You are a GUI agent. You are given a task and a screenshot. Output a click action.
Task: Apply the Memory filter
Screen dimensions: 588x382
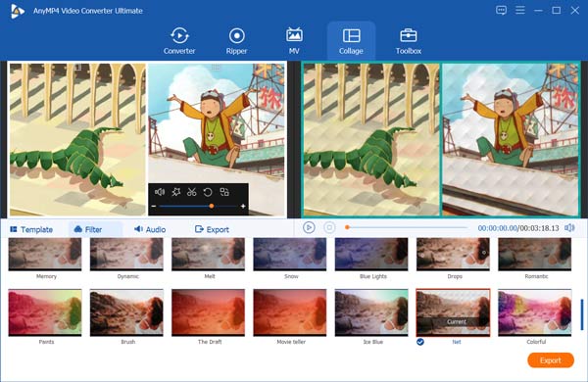[45, 254]
